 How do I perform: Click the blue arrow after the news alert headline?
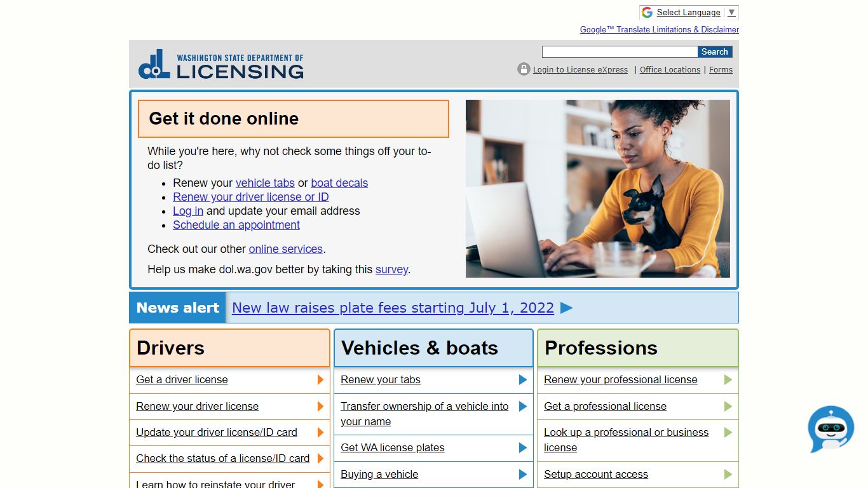point(566,308)
